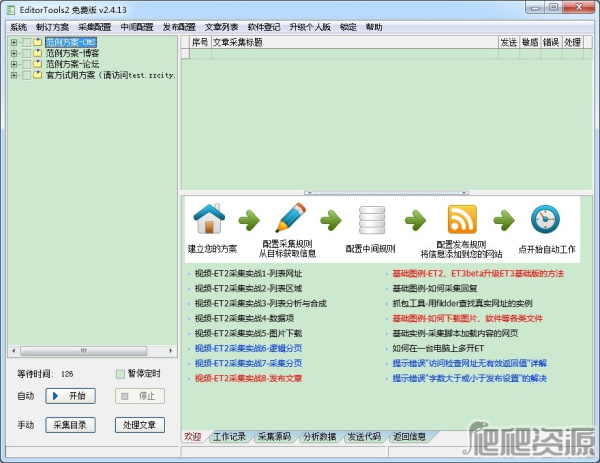Image resolution: width=600 pixels, height=463 pixels.
Task: Open link 视频-ET2采集实战1-列表网址
Action: pyautogui.click(x=248, y=274)
